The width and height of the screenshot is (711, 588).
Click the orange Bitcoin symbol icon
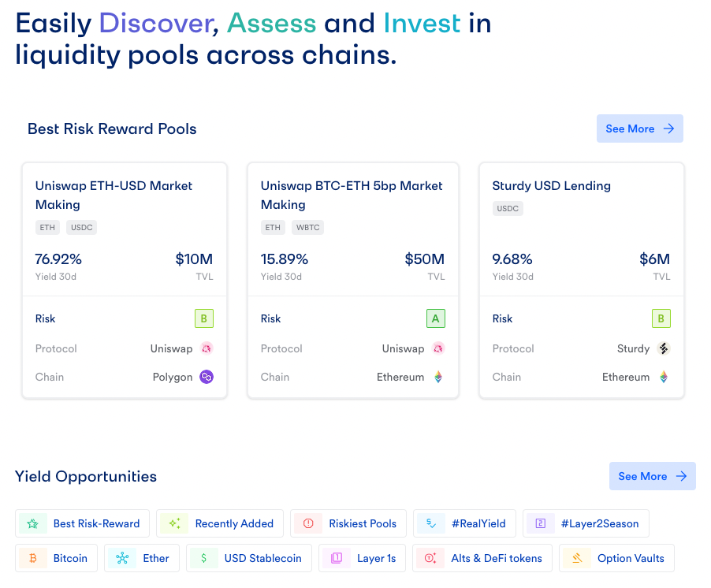(x=32, y=558)
